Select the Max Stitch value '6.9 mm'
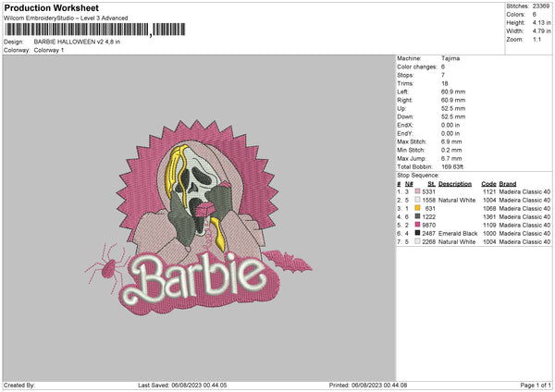The height and width of the screenshot is (392, 555). click(x=451, y=141)
